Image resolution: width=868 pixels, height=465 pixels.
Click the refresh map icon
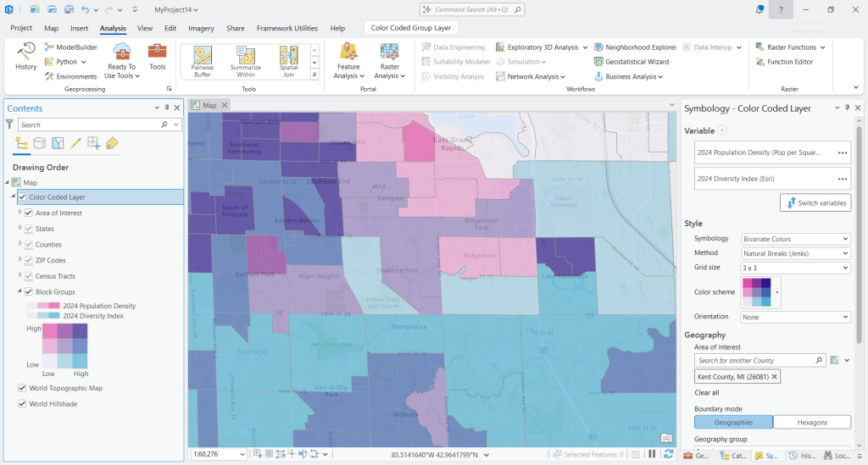coord(668,454)
